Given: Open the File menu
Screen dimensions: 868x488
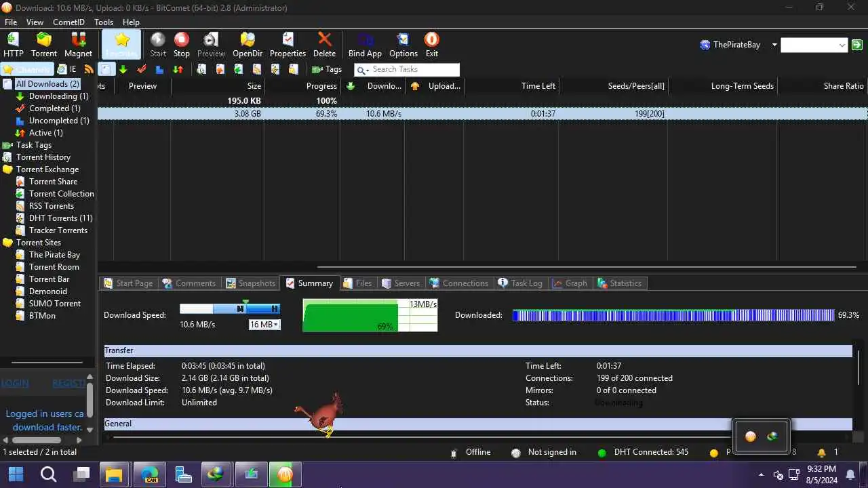Looking at the screenshot, I should (x=11, y=22).
